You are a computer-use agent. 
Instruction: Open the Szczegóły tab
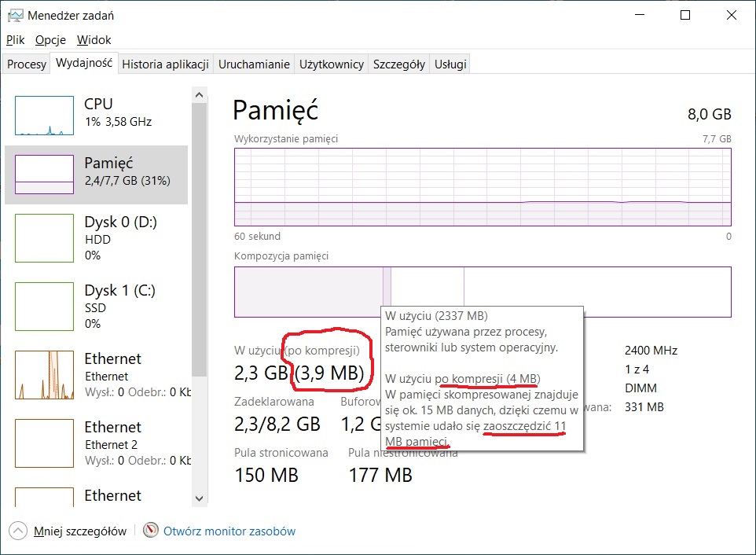tap(399, 64)
